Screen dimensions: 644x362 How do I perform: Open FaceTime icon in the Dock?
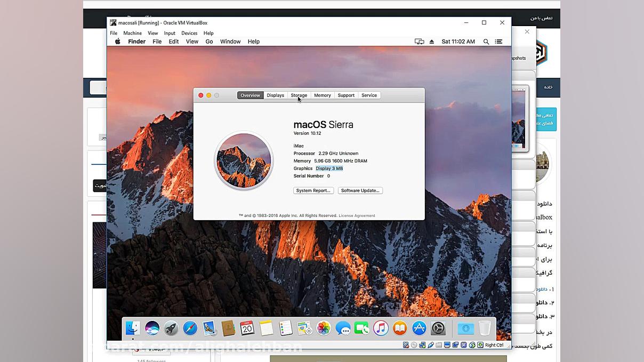(361, 328)
